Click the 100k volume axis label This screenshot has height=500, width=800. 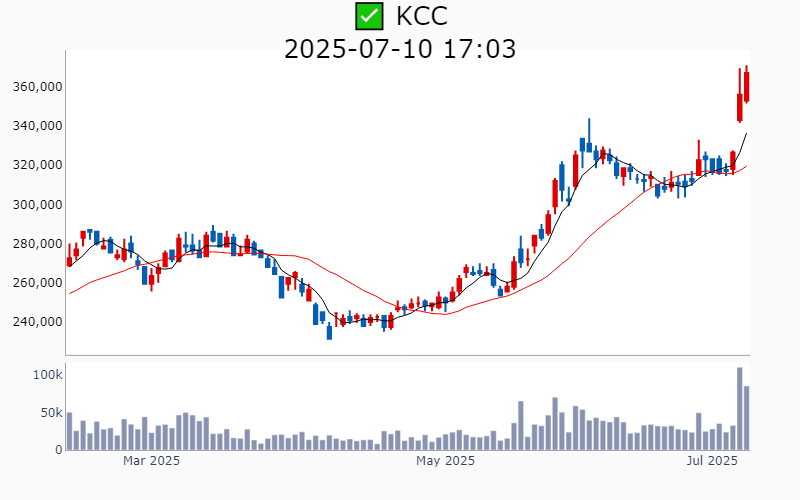pyautogui.click(x=47, y=375)
